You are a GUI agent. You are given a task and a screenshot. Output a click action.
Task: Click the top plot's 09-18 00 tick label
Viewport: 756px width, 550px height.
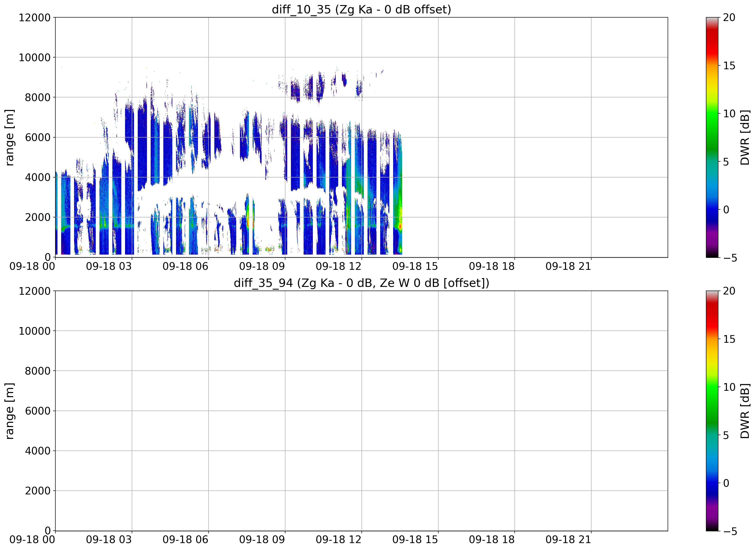[32, 266]
